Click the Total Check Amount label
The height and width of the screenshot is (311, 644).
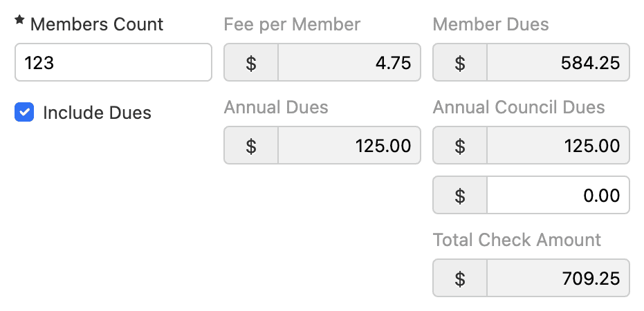517,240
